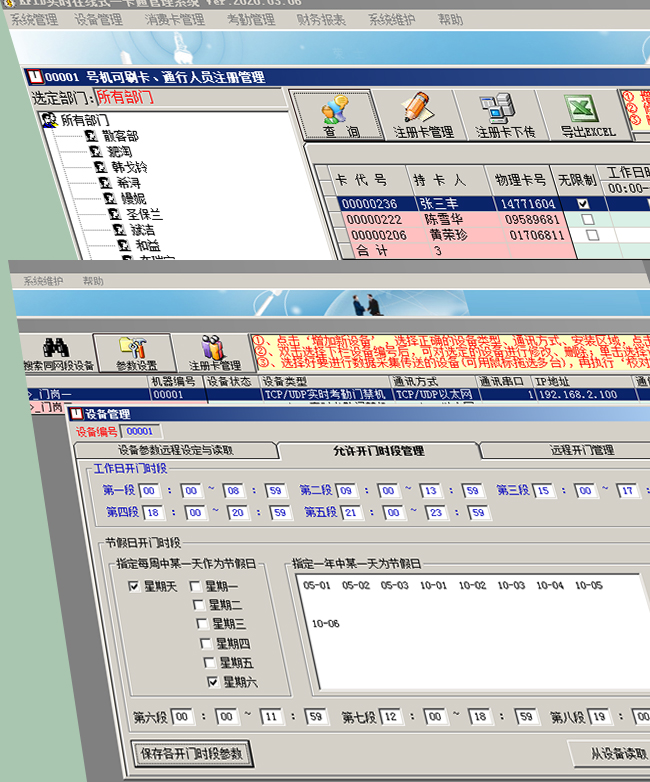Tick the 无限制 checkbox for 陈雪华
This screenshot has width=650, height=782.
pyautogui.click(x=588, y=219)
